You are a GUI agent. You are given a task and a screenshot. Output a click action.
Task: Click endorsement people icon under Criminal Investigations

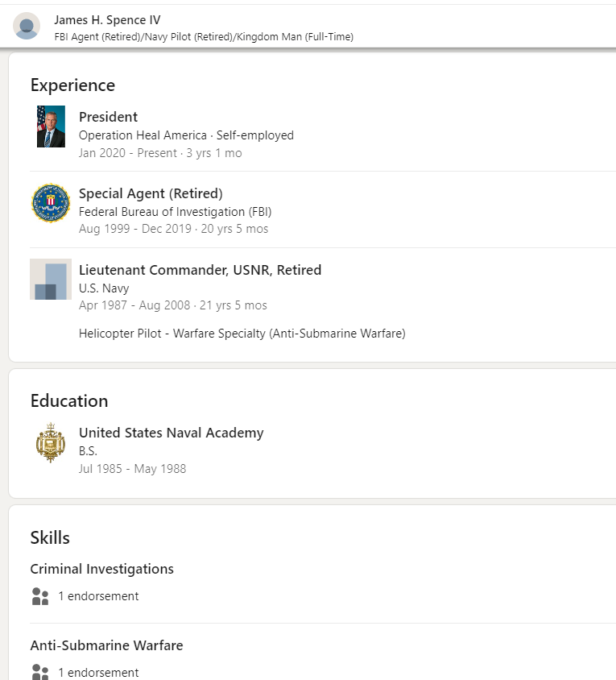click(40, 596)
